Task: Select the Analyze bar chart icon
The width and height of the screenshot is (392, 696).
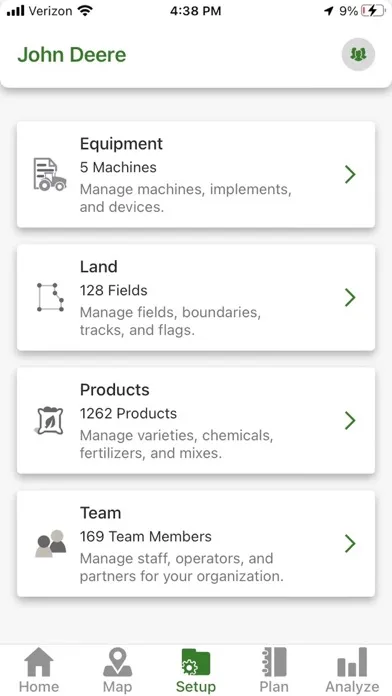Action: pyautogui.click(x=352, y=662)
